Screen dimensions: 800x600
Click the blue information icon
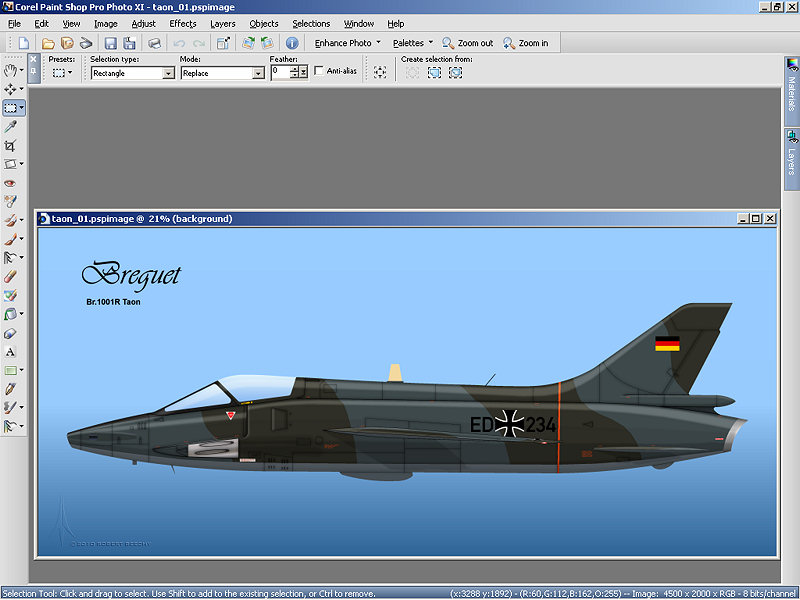tap(292, 43)
